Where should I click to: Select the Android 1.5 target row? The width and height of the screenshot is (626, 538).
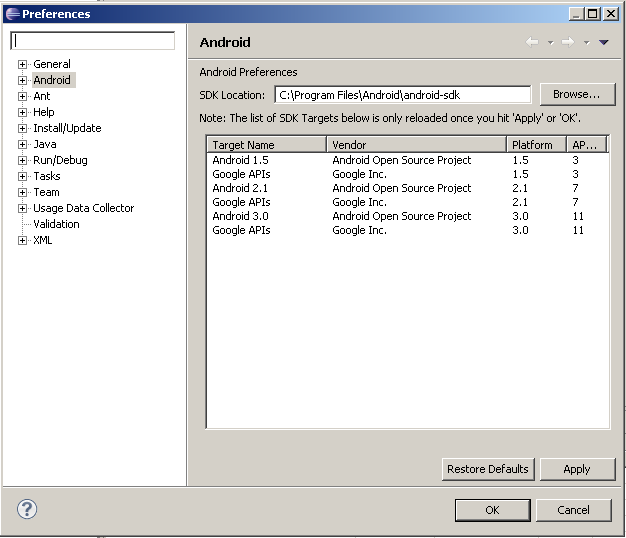408,160
